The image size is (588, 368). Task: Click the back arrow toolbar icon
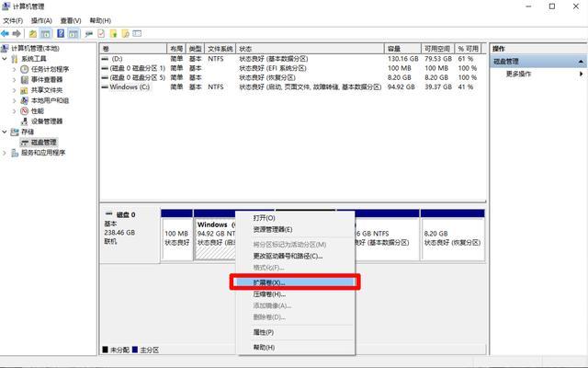point(6,33)
